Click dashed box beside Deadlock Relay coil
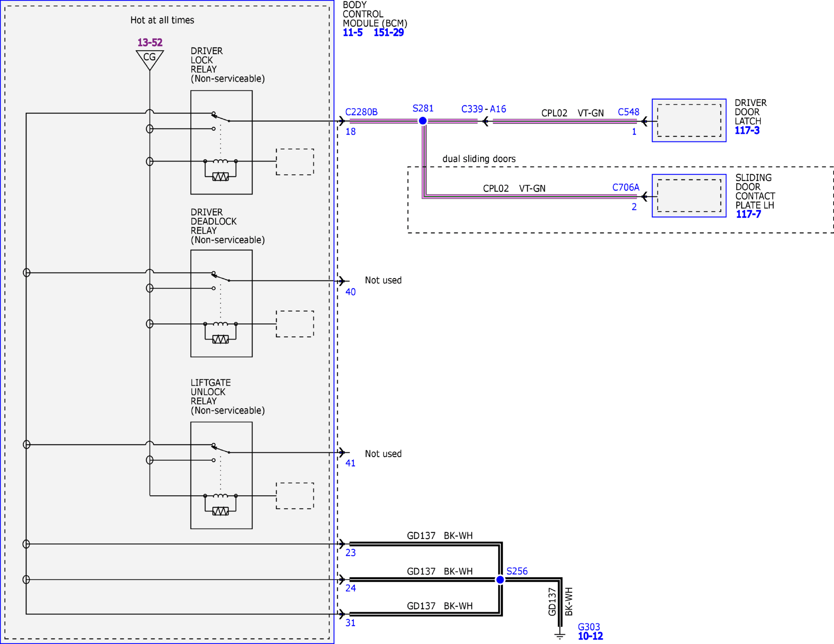Viewport: 834px width, 644px height. [295, 324]
